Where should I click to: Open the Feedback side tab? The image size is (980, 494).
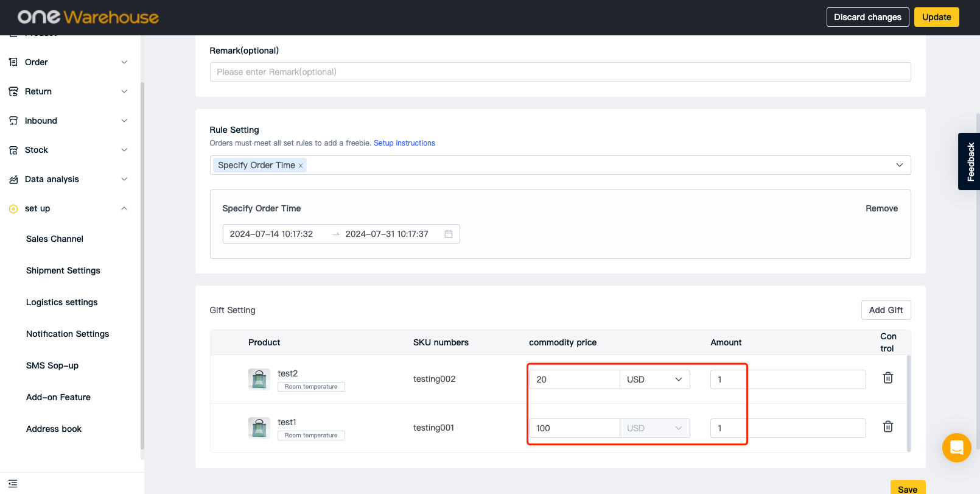970,161
